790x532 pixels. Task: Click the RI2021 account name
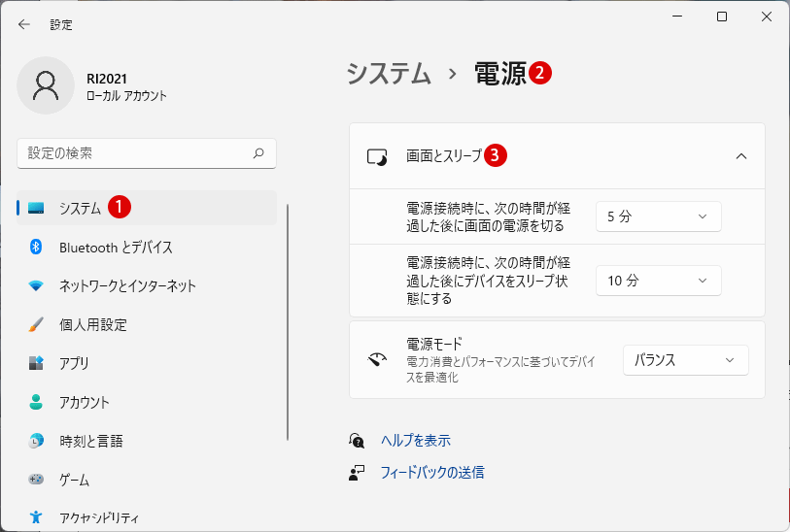[107, 79]
